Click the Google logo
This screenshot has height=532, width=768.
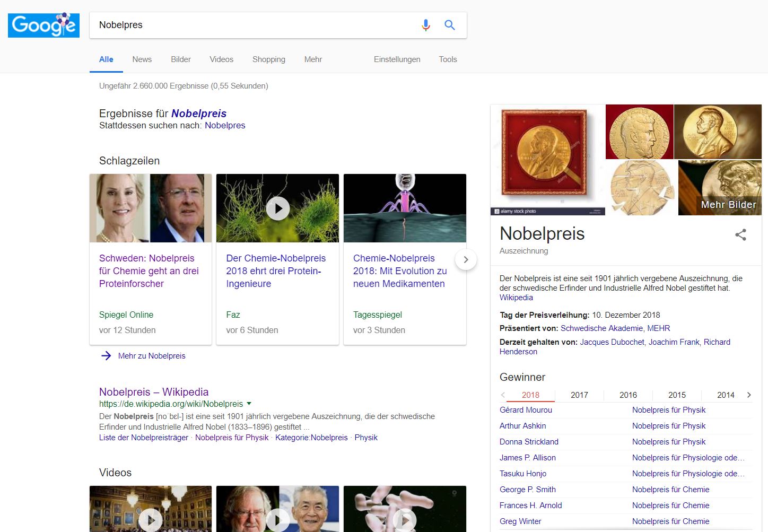43,25
